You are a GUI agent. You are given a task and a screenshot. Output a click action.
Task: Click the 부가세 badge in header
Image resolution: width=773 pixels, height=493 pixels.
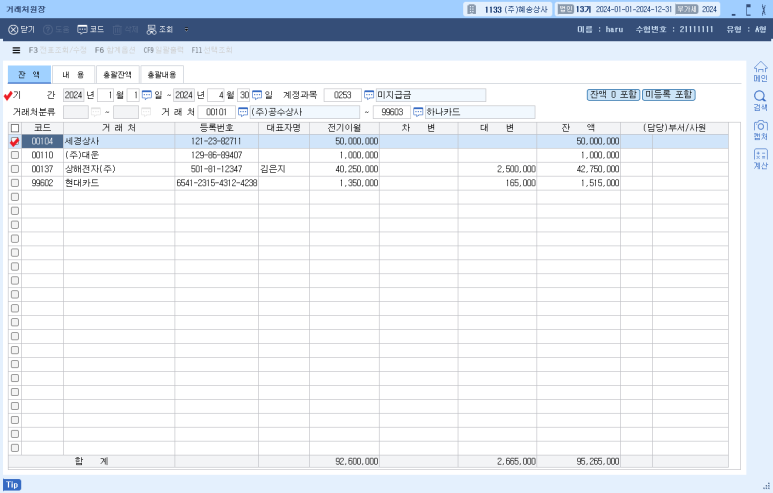[686, 9]
